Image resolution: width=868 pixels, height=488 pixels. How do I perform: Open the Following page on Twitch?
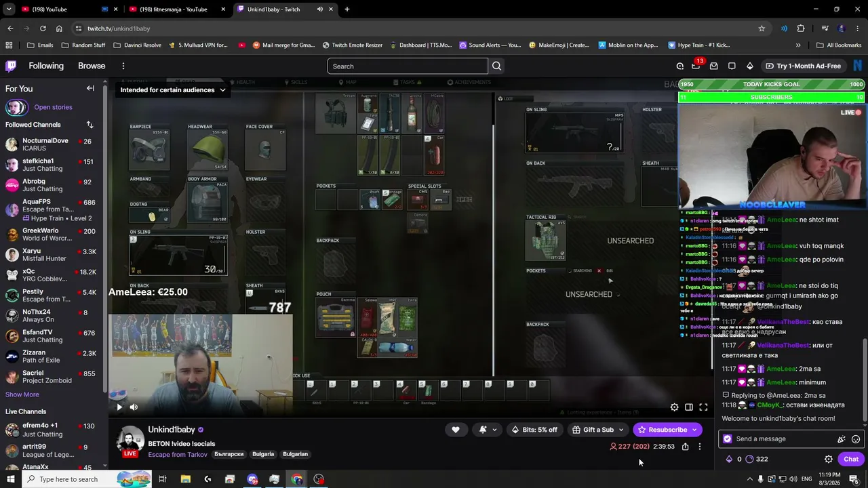46,66
